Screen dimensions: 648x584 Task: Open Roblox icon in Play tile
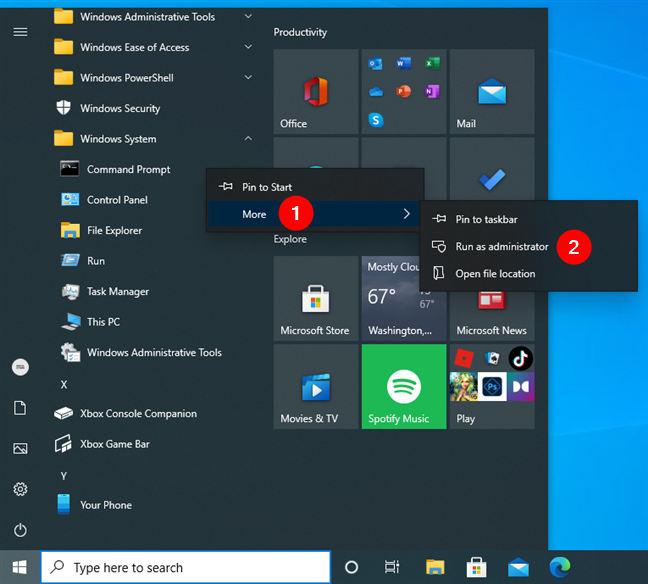click(464, 358)
